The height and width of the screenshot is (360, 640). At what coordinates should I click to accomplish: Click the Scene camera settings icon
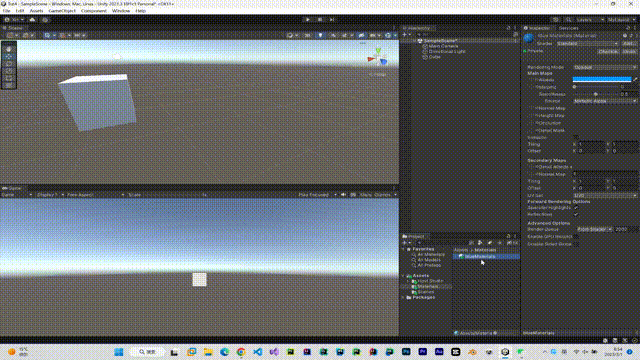point(373,36)
